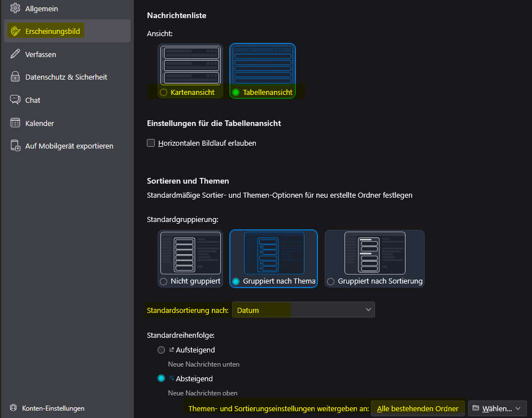Click the Allgemein gear icon
Viewport: 532px width, 418px height.
15,8
